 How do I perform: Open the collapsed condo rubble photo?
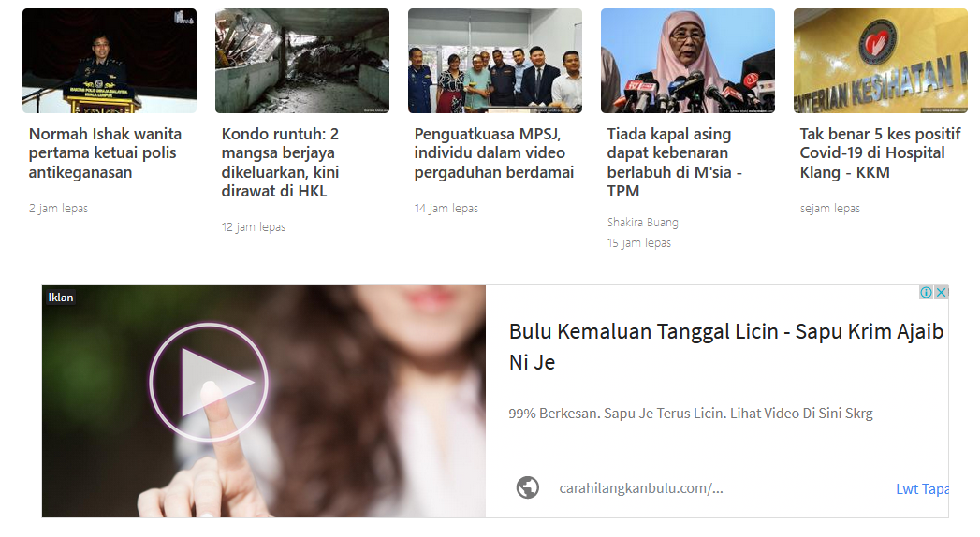click(302, 61)
